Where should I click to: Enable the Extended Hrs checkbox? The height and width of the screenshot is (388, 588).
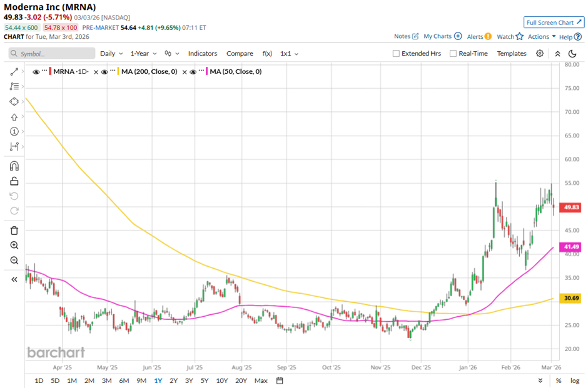pos(396,54)
